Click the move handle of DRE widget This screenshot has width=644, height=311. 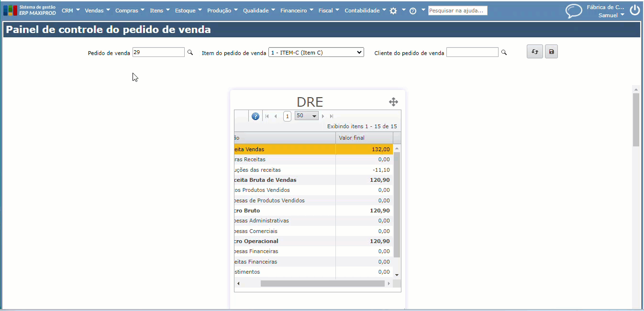click(x=393, y=102)
